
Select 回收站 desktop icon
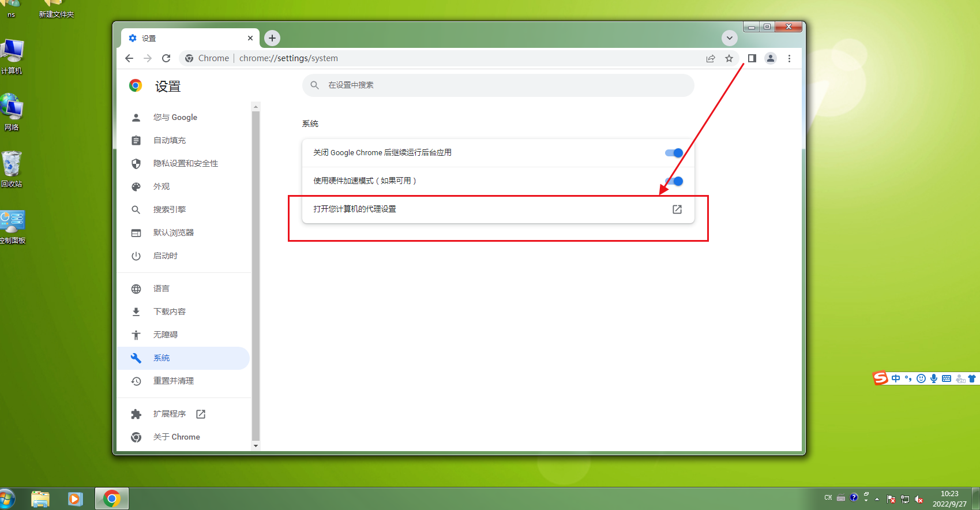point(12,169)
